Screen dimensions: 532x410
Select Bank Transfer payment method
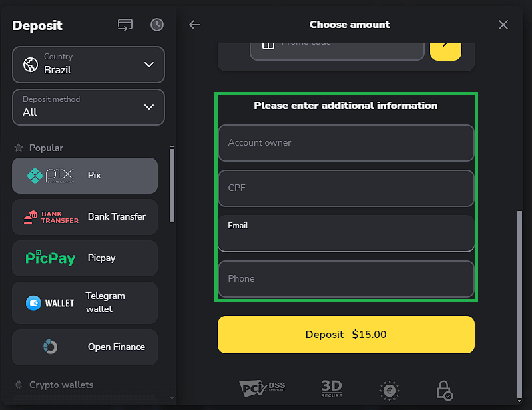point(85,217)
